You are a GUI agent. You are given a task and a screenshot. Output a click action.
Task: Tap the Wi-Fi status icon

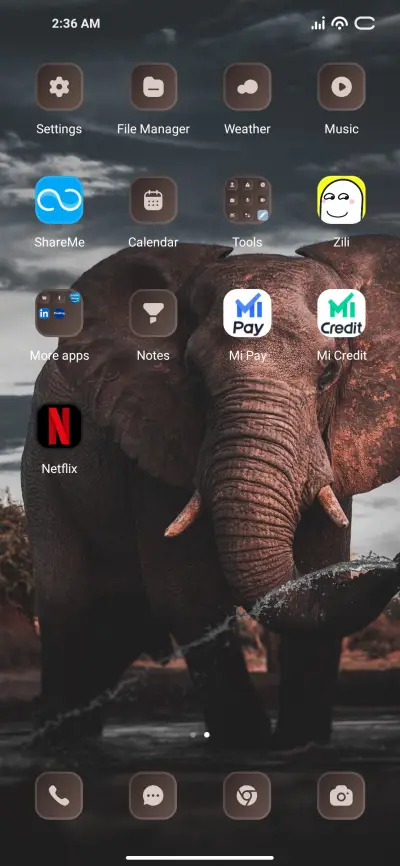click(x=339, y=24)
